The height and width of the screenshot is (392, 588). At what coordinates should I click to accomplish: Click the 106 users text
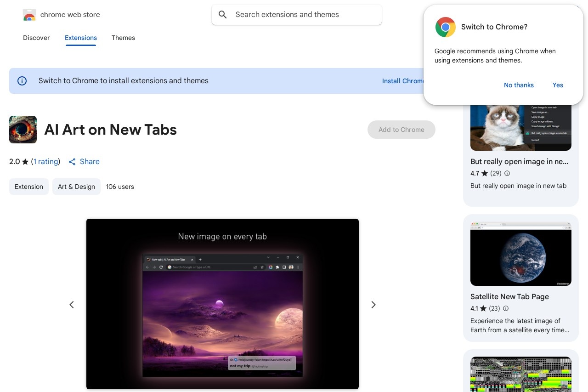pos(120,187)
